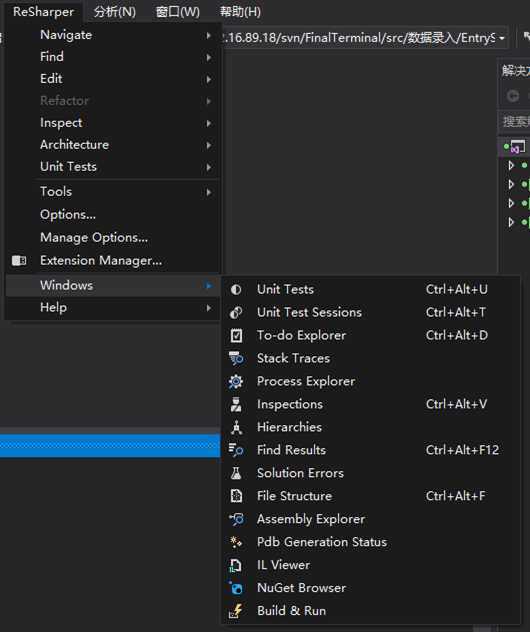The image size is (530, 632).
Task: Click the NuGet Browser icon
Action: click(236, 588)
